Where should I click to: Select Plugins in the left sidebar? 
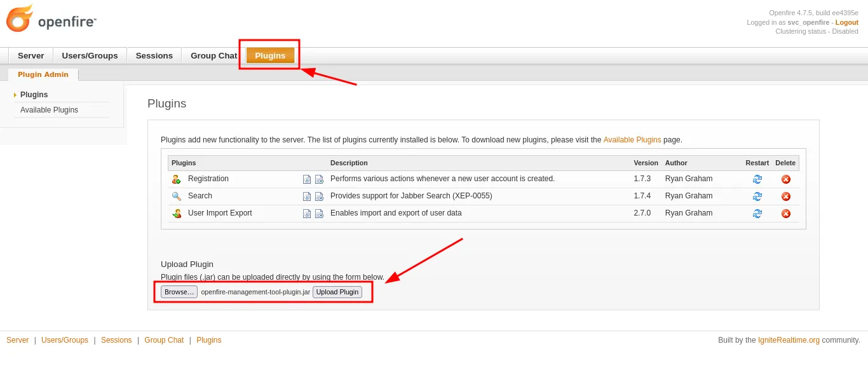[34, 95]
